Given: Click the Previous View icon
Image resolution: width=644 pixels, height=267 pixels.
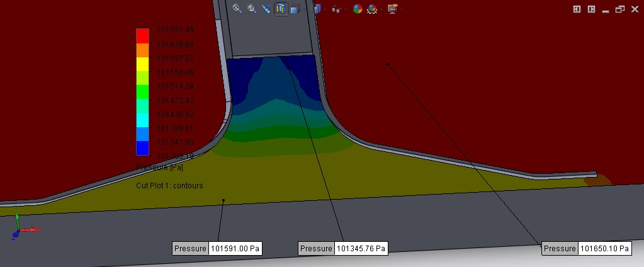Looking at the screenshot, I should click(x=266, y=9).
